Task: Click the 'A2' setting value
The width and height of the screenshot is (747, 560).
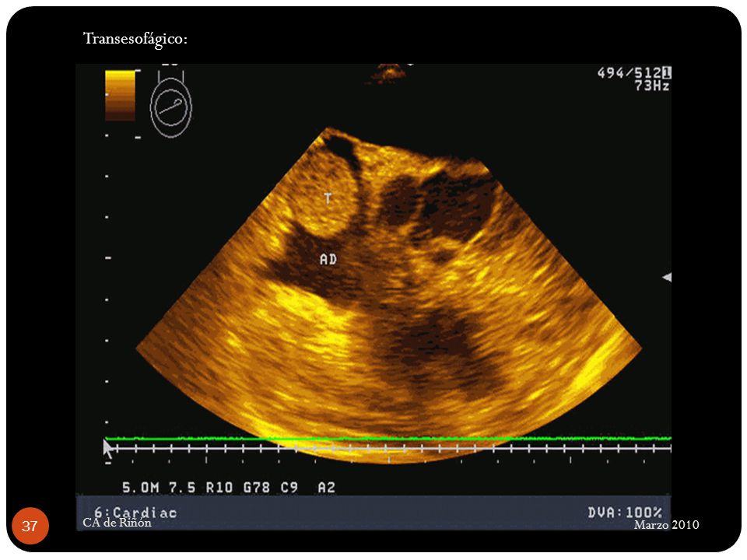Action: [x=326, y=488]
